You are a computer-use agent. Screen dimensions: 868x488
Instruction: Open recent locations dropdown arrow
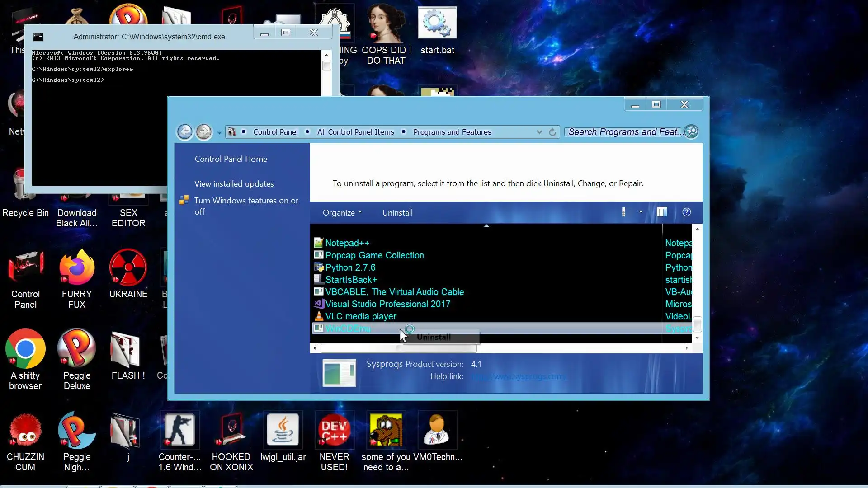pyautogui.click(x=219, y=132)
